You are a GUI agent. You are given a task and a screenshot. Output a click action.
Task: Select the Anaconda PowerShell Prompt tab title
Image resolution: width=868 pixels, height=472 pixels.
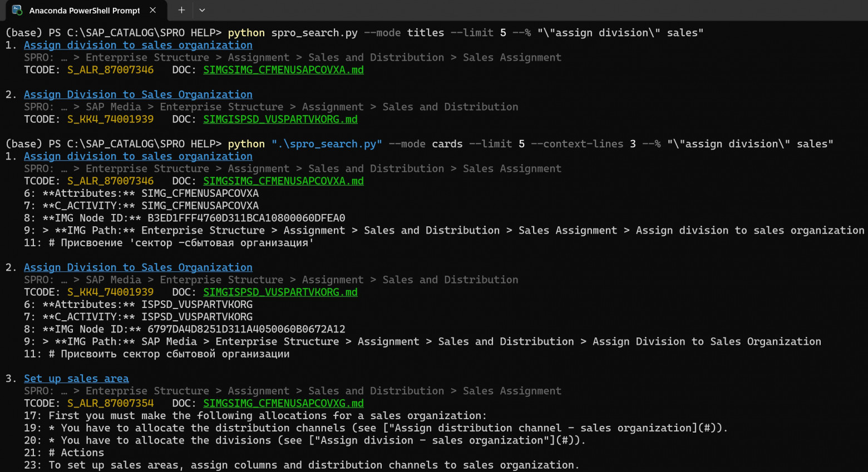point(85,11)
